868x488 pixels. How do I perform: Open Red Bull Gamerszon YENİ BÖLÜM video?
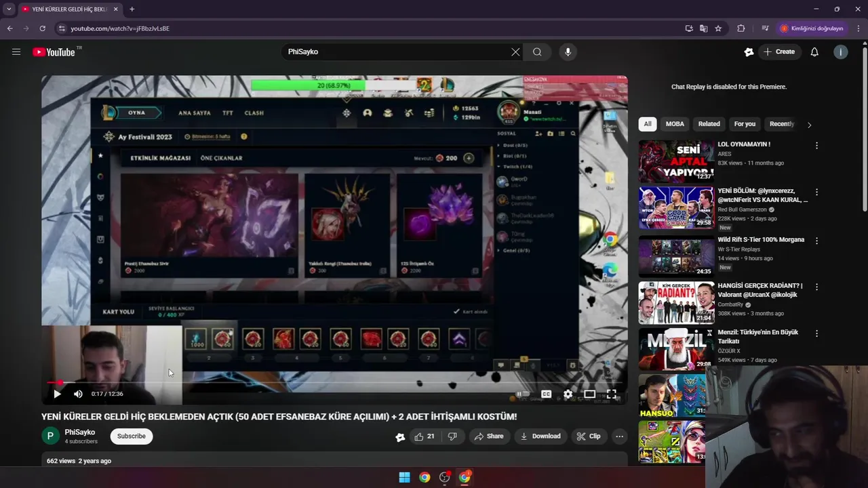676,208
